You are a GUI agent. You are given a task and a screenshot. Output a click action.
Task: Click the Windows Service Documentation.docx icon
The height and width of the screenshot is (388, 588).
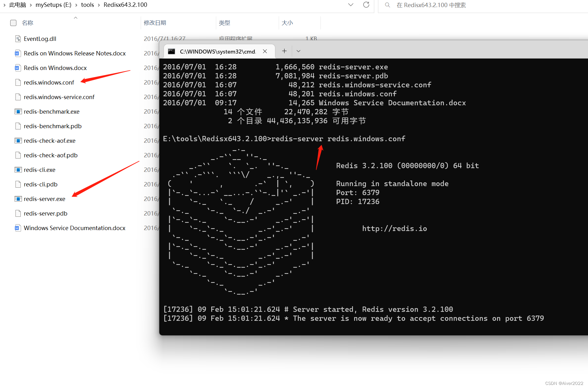18,228
